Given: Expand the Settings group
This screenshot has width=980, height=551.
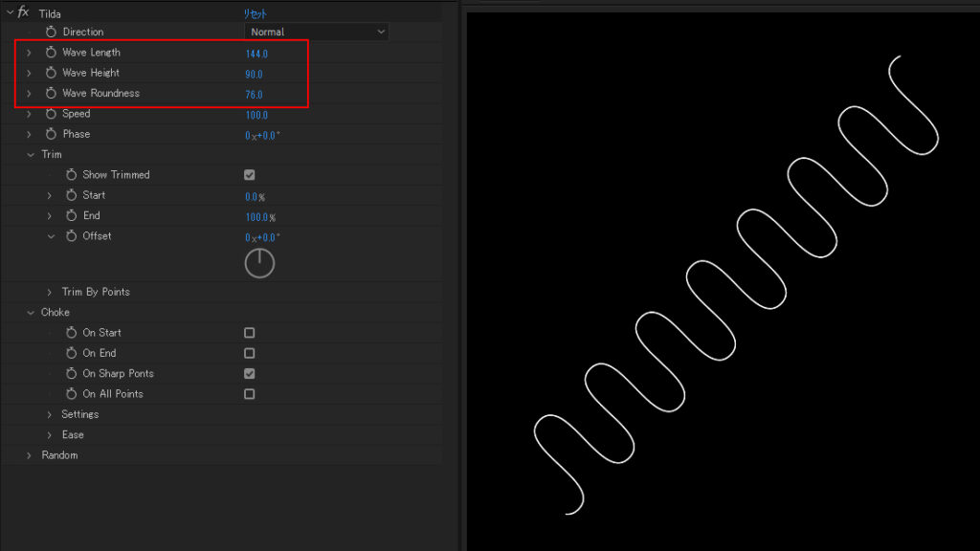Looking at the screenshot, I should coord(50,415).
